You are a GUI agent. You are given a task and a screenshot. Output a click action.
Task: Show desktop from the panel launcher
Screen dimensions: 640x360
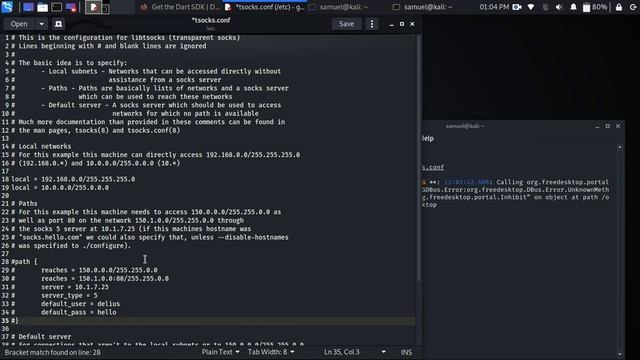coord(28,7)
